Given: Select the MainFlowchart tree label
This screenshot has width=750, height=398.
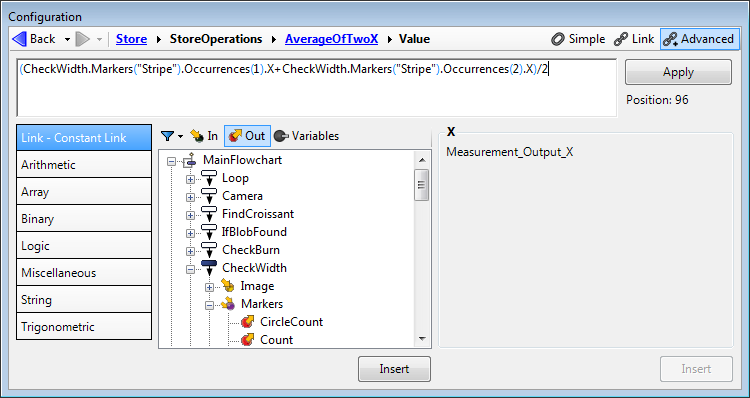Looking at the screenshot, I should pos(243,160).
